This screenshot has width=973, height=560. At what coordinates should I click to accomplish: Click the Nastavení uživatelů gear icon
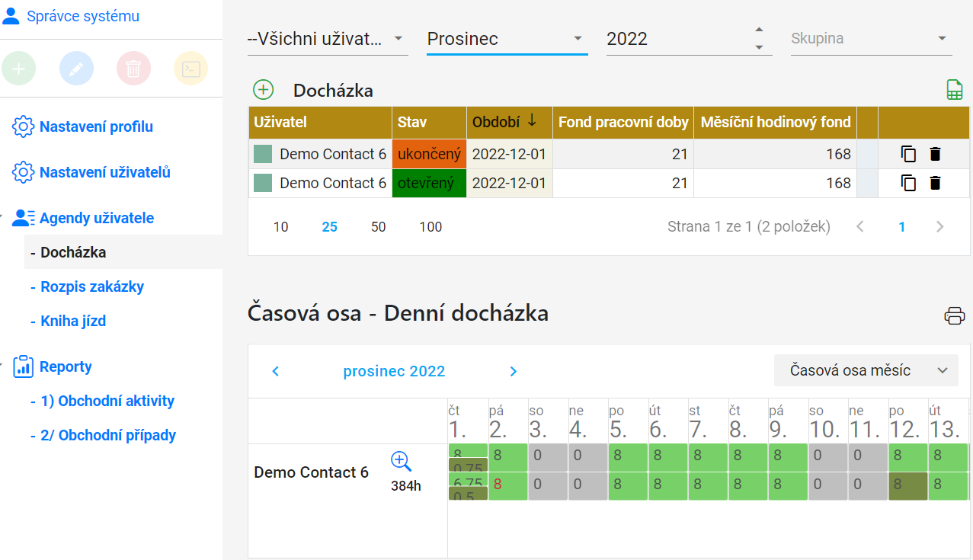(x=24, y=173)
